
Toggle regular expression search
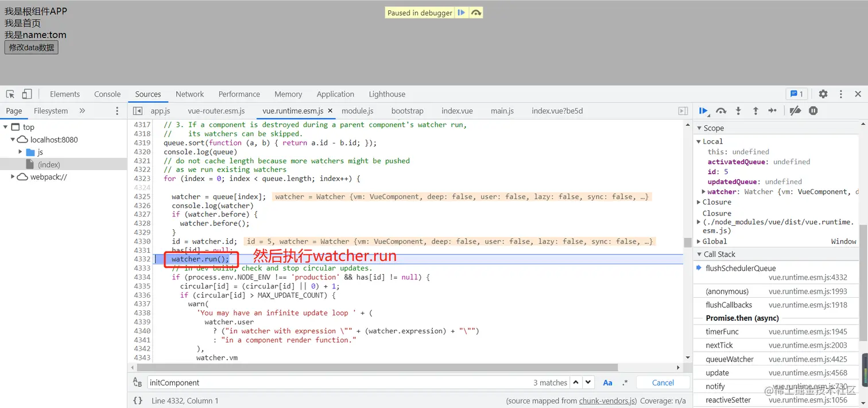pos(625,383)
